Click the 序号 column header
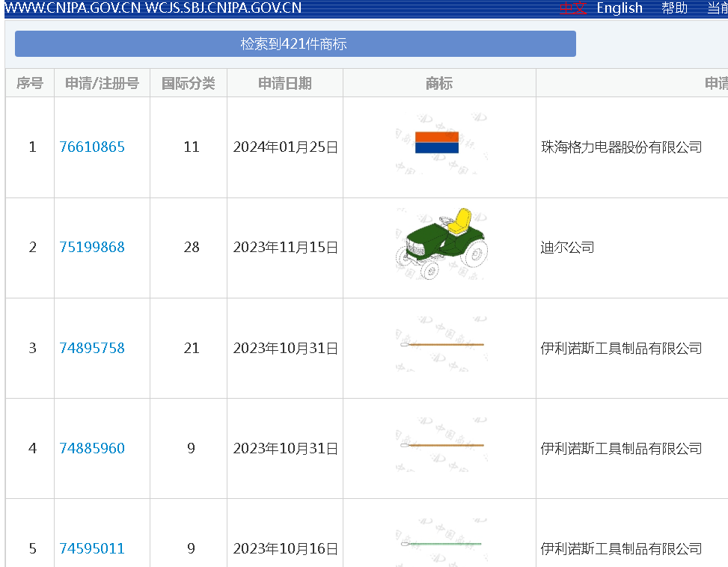 tap(30, 83)
